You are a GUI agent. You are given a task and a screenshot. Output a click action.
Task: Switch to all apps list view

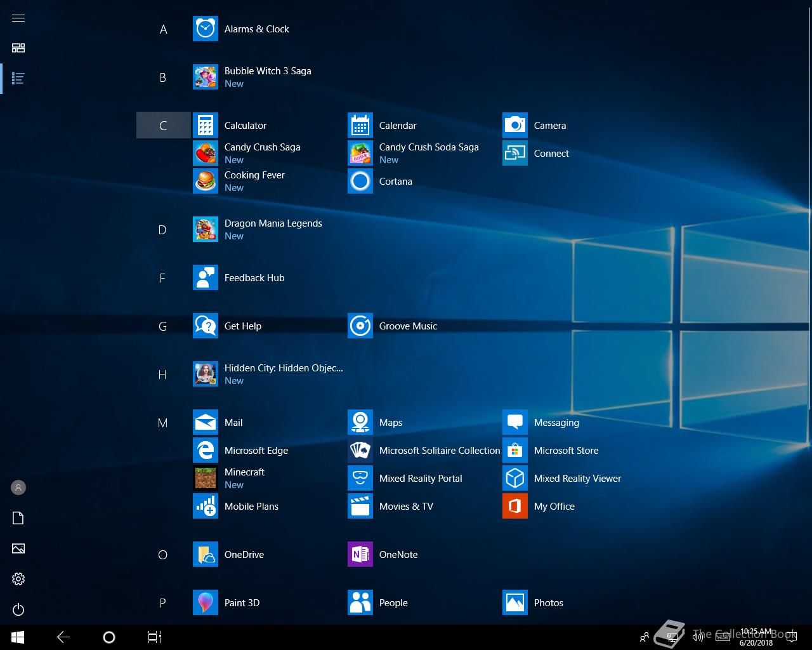click(x=18, y=79)
